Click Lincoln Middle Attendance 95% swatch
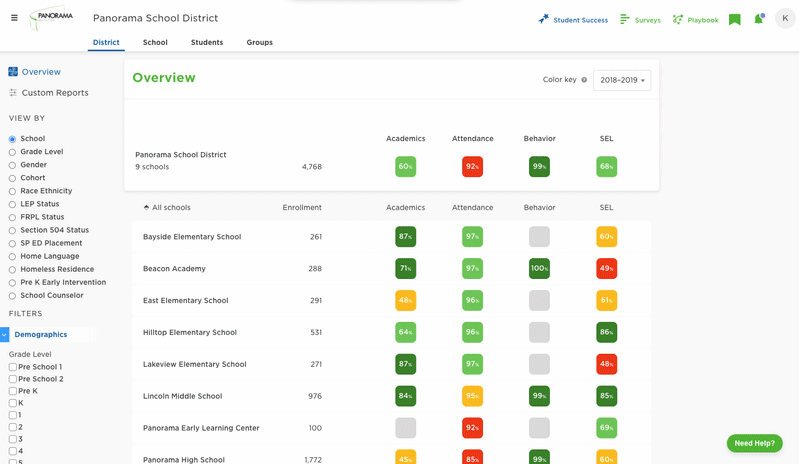The height and width of the screenshot is (464, 799). coord(472,396)
